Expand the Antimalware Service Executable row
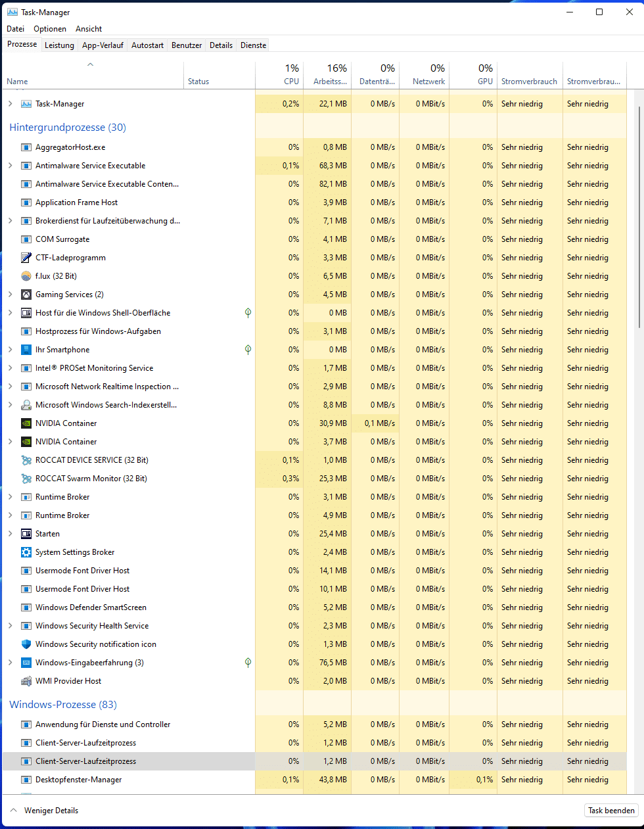 coord(10,166)
